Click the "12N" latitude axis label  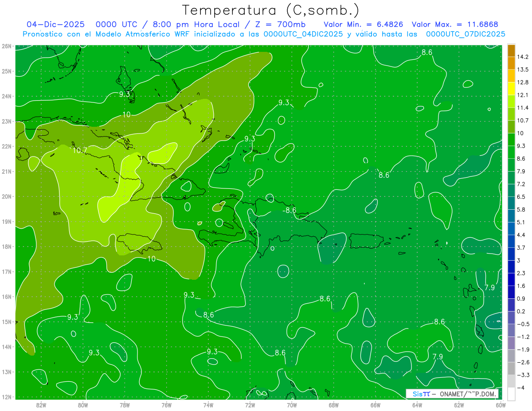point(6,397)
